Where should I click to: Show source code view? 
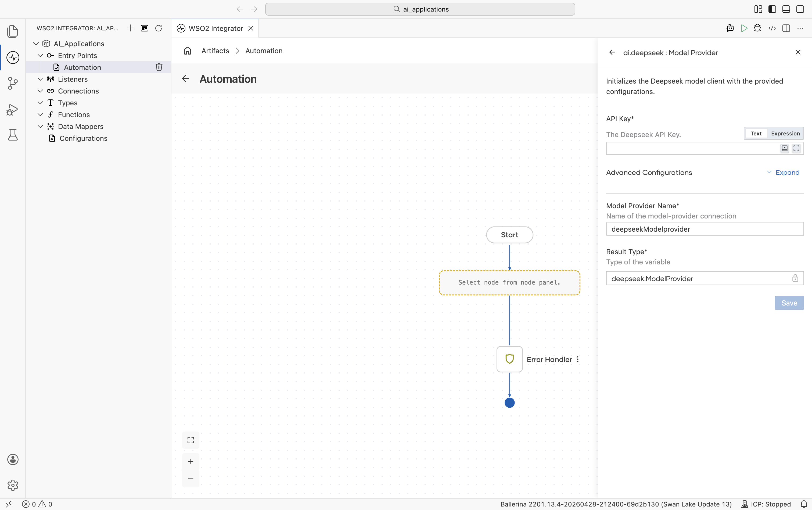point(772,28)
